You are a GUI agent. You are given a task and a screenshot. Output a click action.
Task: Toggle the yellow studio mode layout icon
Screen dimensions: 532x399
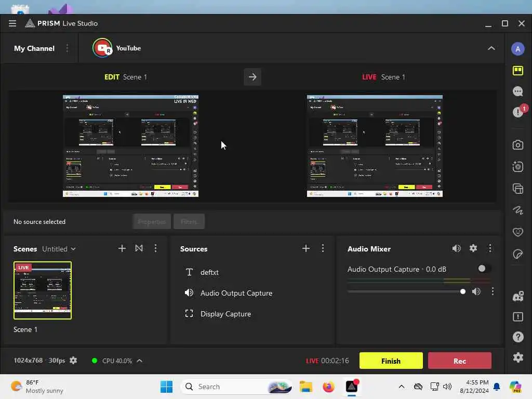click(x=518, y=71)
